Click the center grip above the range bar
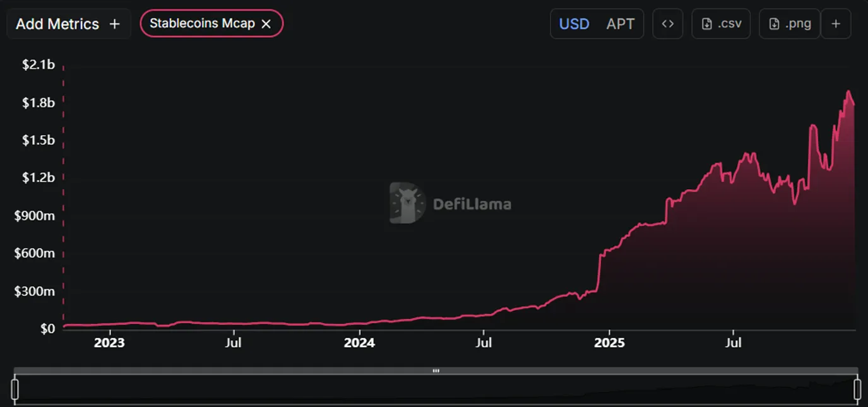This screenshot has height=407, width=868. coord(436,371)
